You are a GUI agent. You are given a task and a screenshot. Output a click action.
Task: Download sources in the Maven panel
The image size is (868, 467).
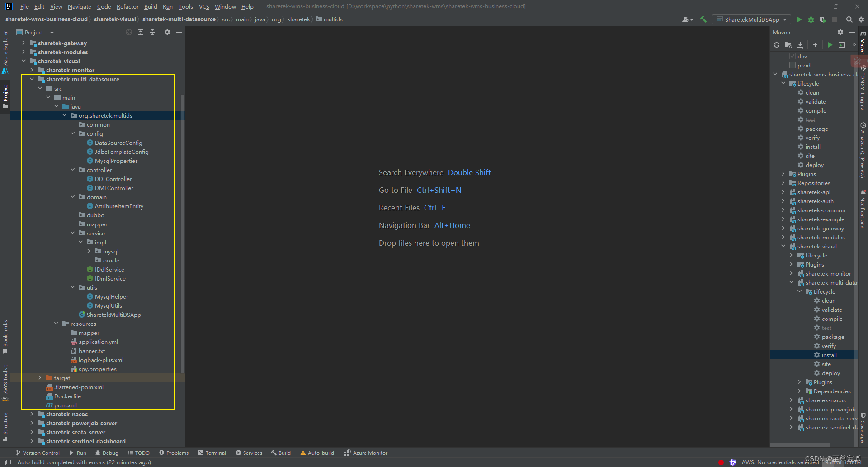tap(800, 45)
